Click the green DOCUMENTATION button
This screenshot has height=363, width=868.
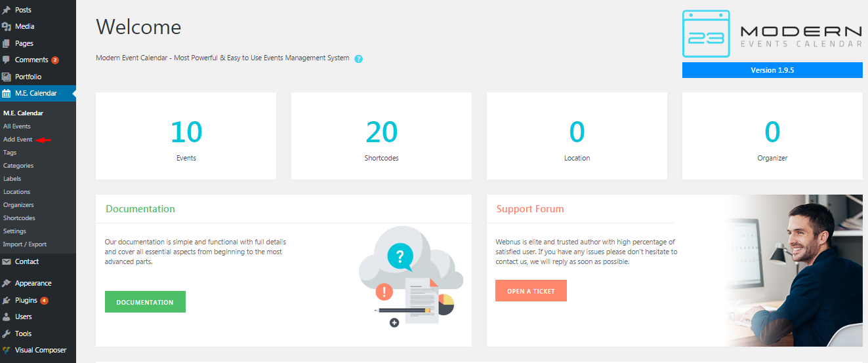coord(145,302)
